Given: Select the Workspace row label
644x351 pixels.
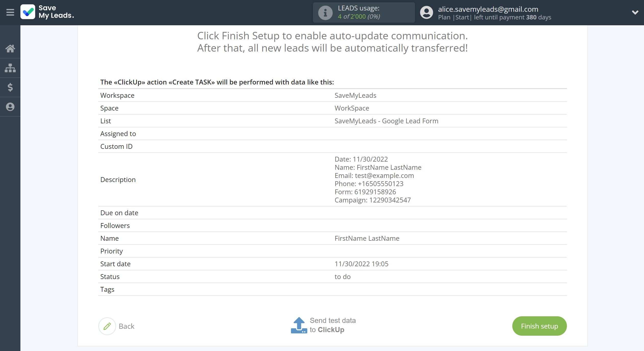Looking at the screenshot, I should (x=117, y=95).
